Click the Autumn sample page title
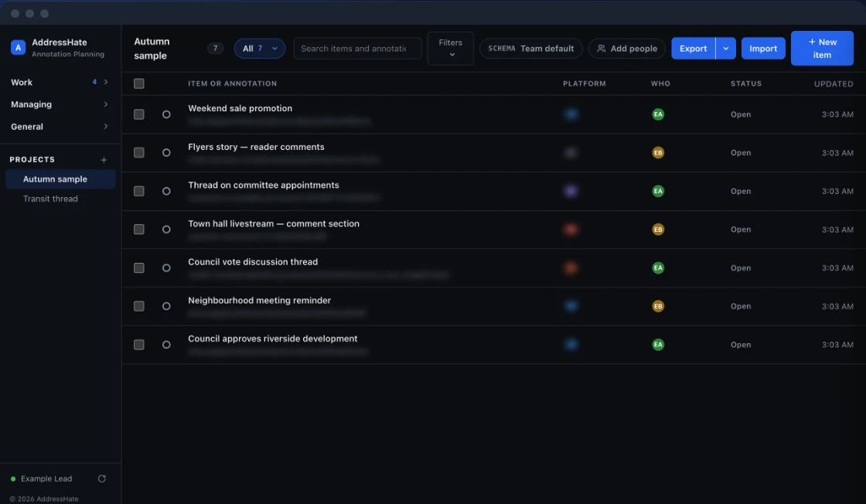 (152, 49)
